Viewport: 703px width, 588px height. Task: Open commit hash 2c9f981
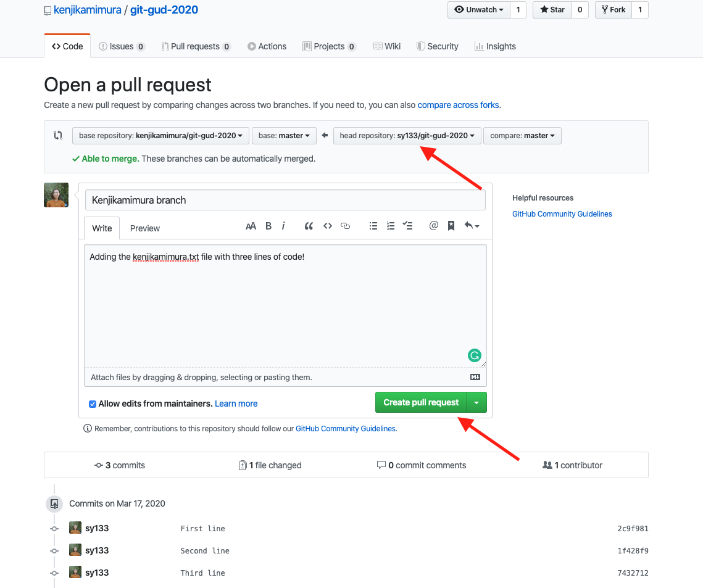(x=633, y=528)
